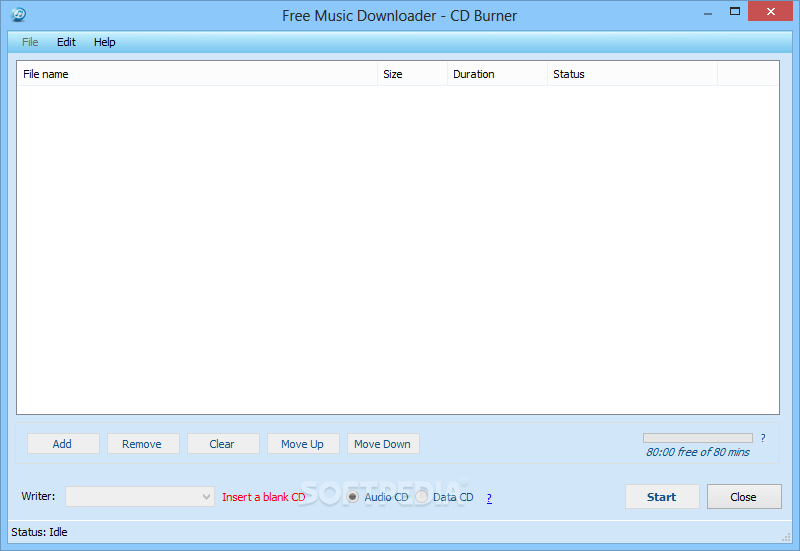The width and height of the screenshot is (800, 551).
Task: Click the Move Up button
Action: [303, 444]
